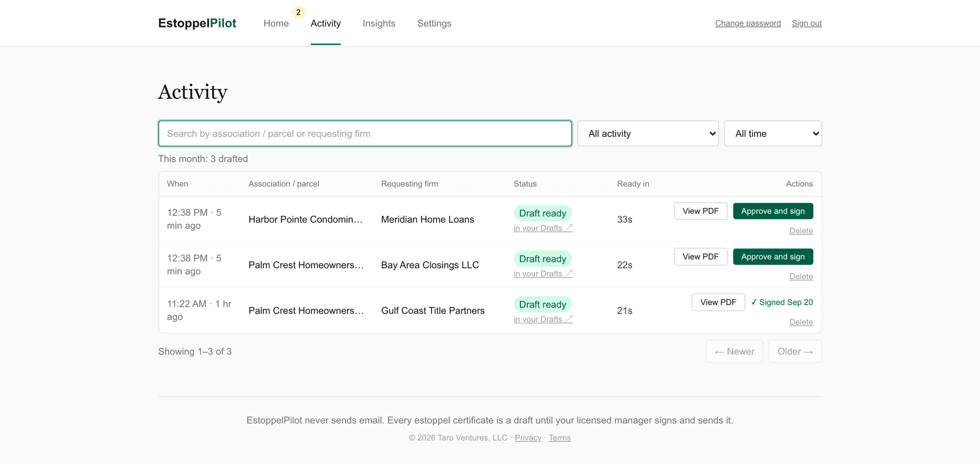980x465 pixels.
Task: Open the Settings tab
Action: [434, 23]
